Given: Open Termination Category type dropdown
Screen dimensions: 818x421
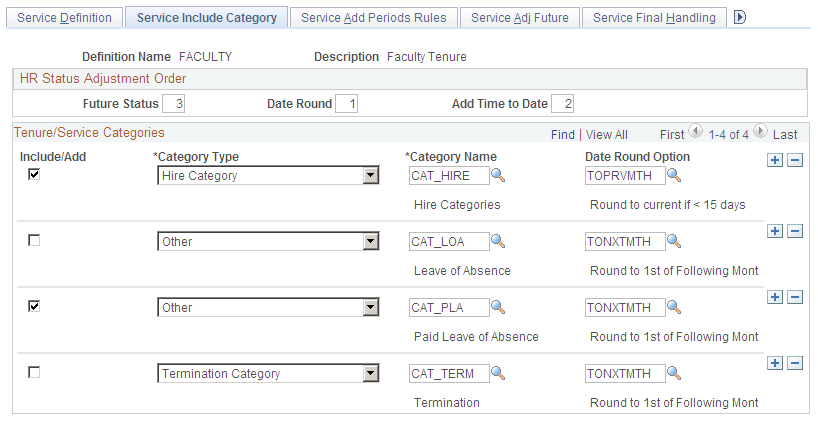Looking at the screenshot, I should point(370,374).
